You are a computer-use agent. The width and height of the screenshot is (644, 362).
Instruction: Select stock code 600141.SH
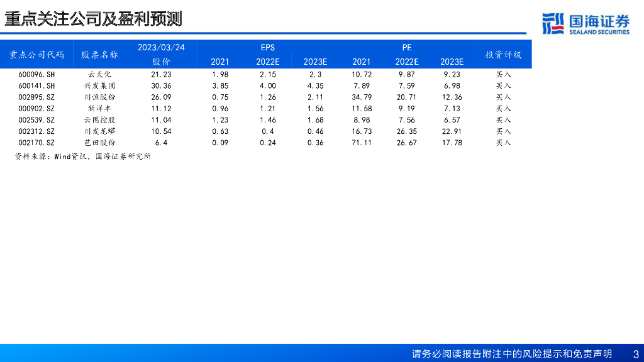click(x=36, y=85)
